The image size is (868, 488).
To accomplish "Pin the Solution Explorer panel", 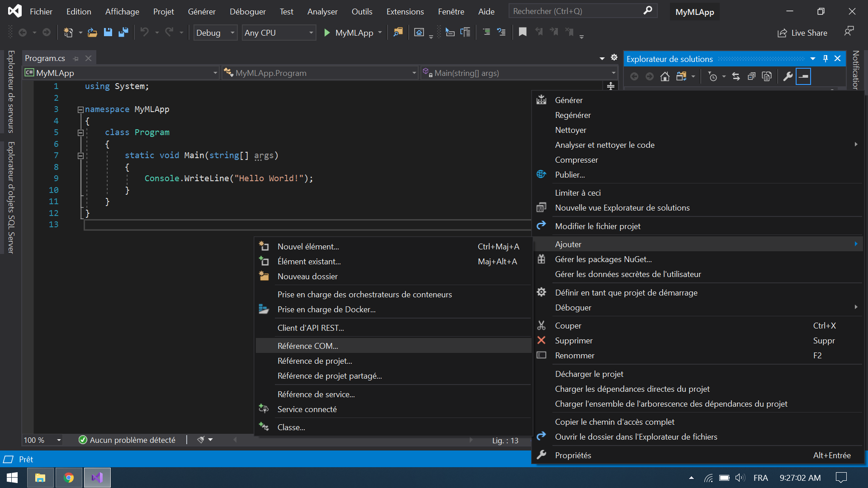I will coord(826,58).
